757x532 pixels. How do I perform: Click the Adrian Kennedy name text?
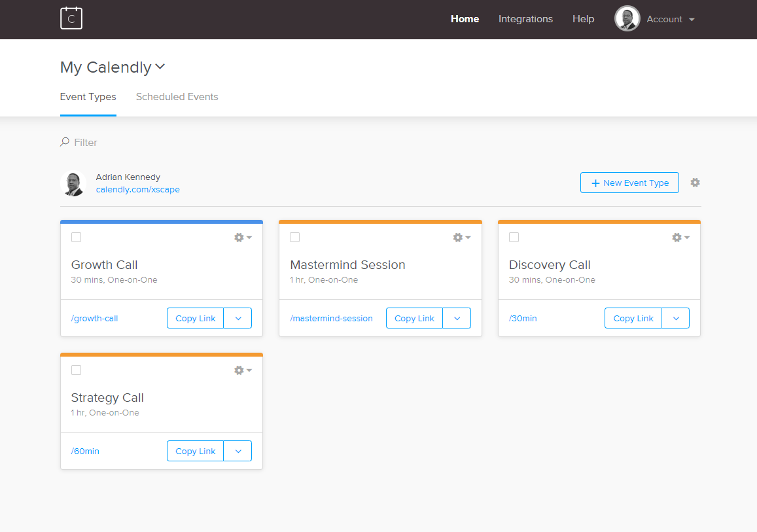coord(128,177)
